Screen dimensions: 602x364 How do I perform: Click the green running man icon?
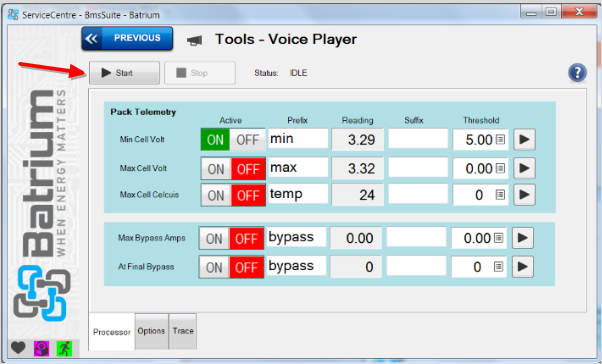pyautogui.click(x=64, y=348)
